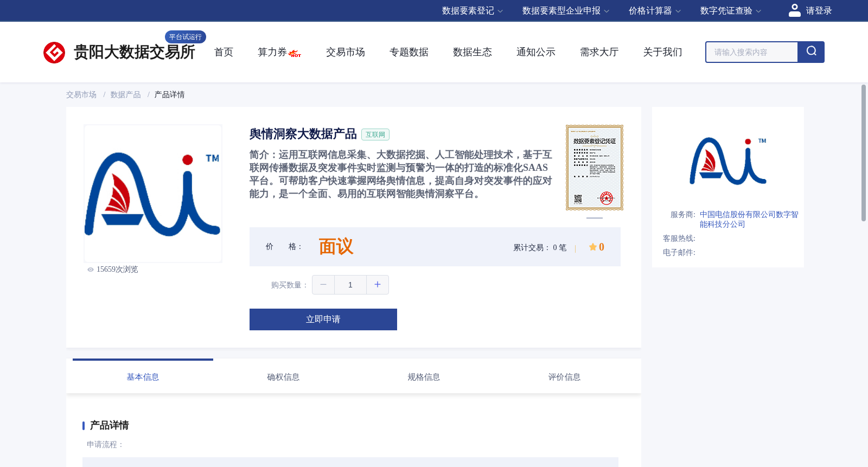Image resolution: width=868 pixels, height=467 pixels.
Task: Click the 累计交易 0 笔 text
Action: pyautogui.click(x=540, y=248)
